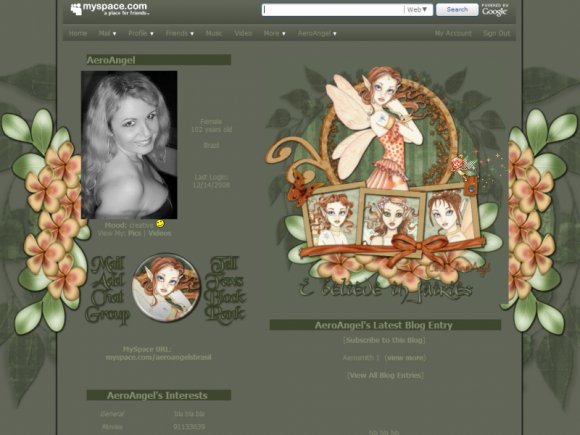The height and width of the screenshot is (435, 580).
Task: Click the Block contact graphic
Action: pyautogui.click(x=225, y=297)
